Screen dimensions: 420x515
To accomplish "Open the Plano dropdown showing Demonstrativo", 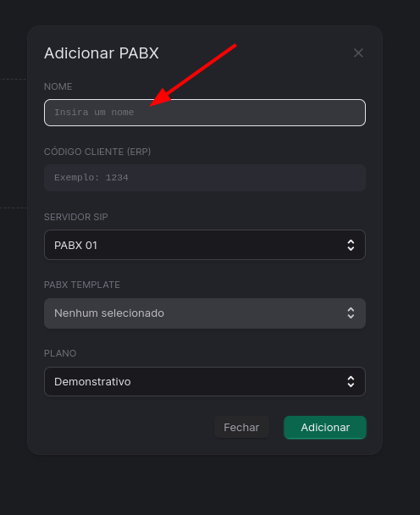I will [205, 382].
